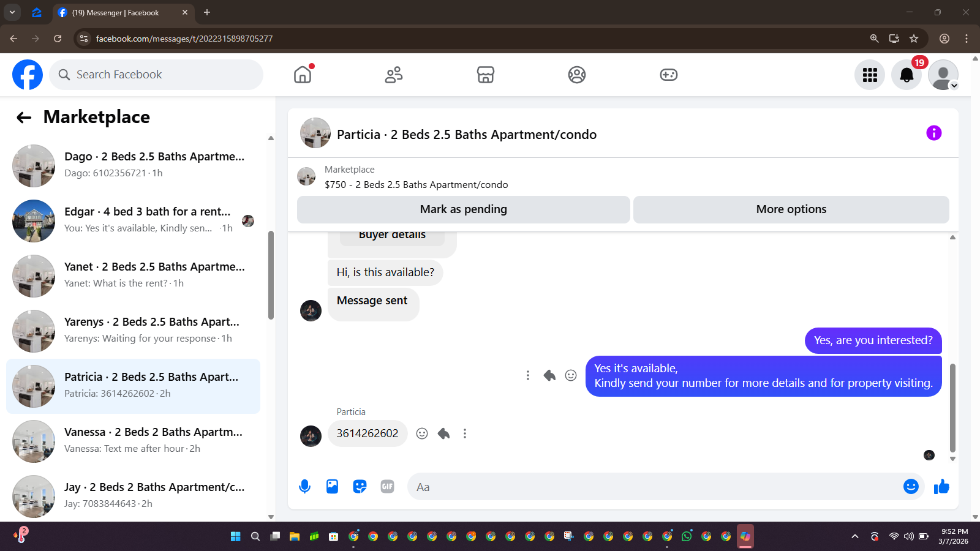Click the voice clip microphone icon

point(304,487)
